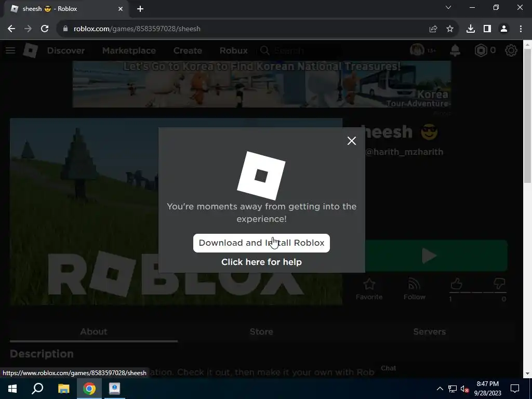Click the muted volume icon
The width and height of the screenshot is (532, 399).
(x=464, y=389)
